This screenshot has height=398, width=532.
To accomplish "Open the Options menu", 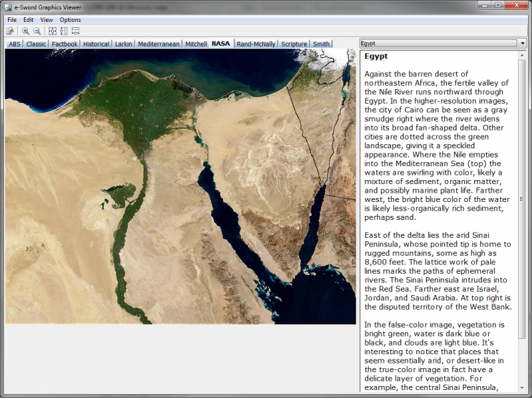I will tap(70, 20).
